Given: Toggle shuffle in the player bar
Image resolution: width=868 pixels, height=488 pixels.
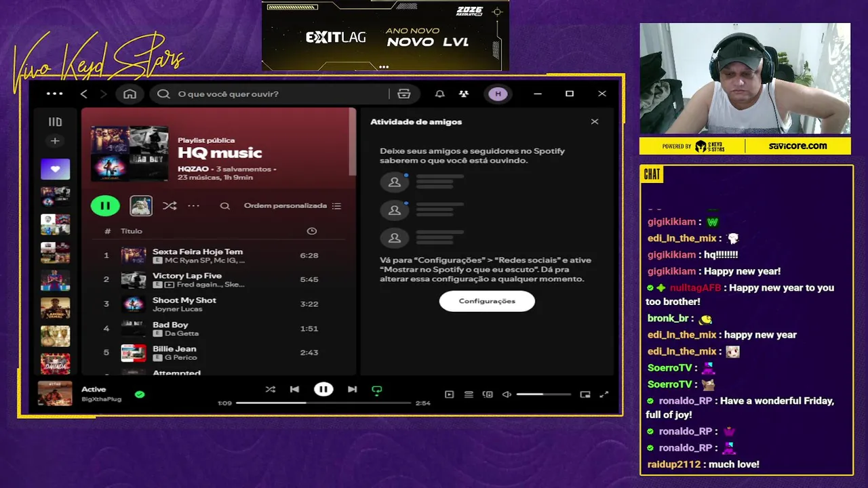Looking at the screenshot, I should point(271,389).
